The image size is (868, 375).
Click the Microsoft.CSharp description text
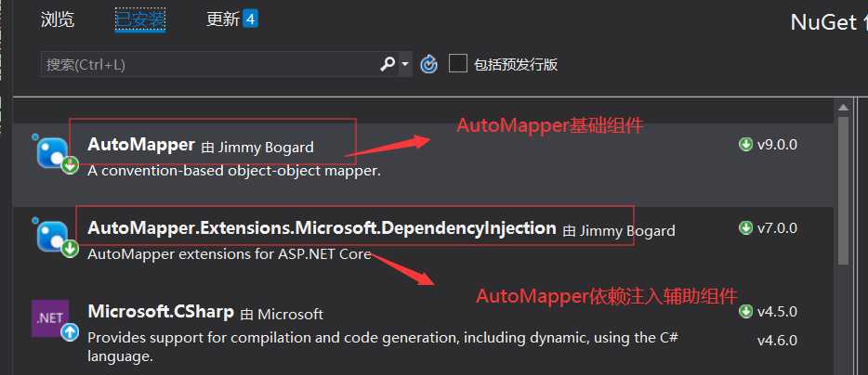(383, 347)
